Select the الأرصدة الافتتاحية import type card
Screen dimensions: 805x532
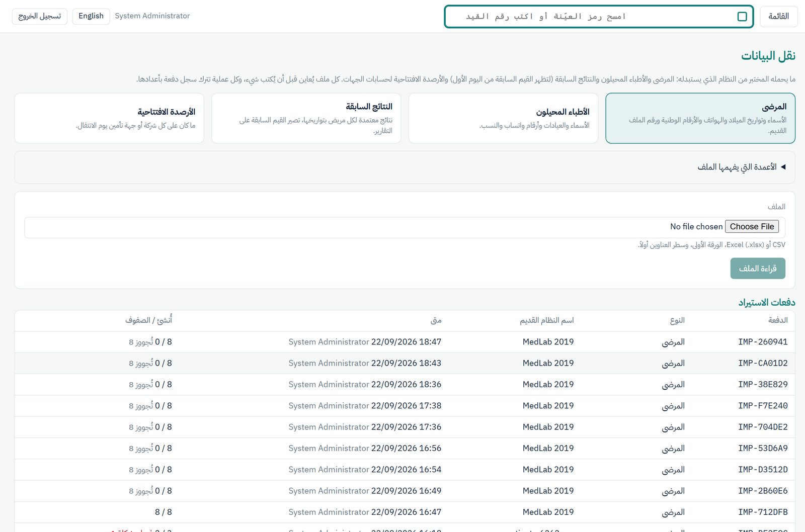pyautogui.click(x=109, y=118)
